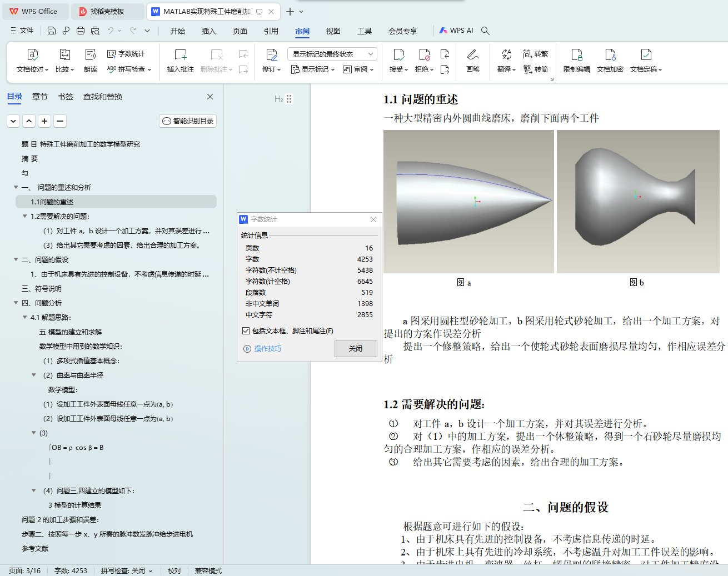Collapse the '1.2需要解决的问题' outline node
The image size is (728, 576).
pyautogui.click(x=25, y=216)
